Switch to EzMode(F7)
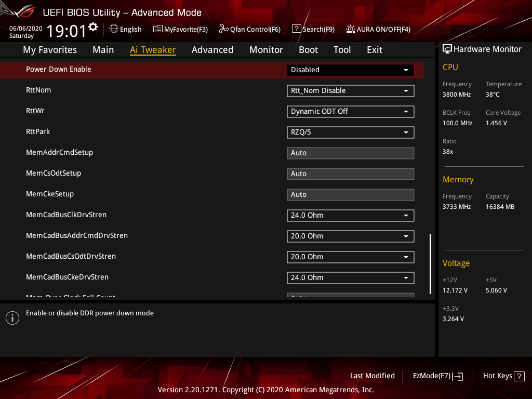The width and height of the screenshot is (532, 399). coord(437,376)
